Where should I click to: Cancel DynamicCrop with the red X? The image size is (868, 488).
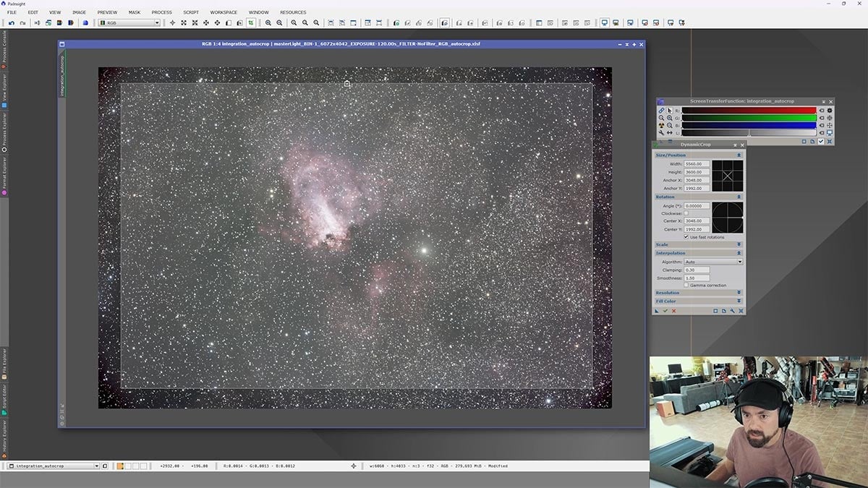(673, 311)
